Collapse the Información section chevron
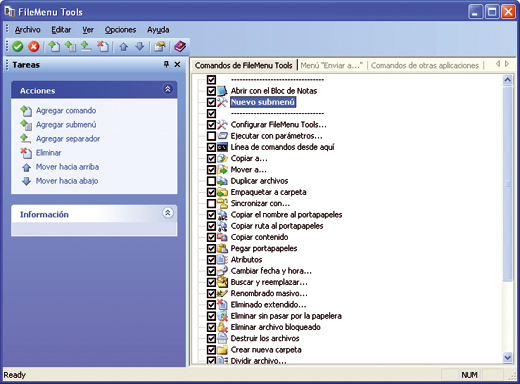Viewport: 520px width, 384px height. click(x=168, y=213)
